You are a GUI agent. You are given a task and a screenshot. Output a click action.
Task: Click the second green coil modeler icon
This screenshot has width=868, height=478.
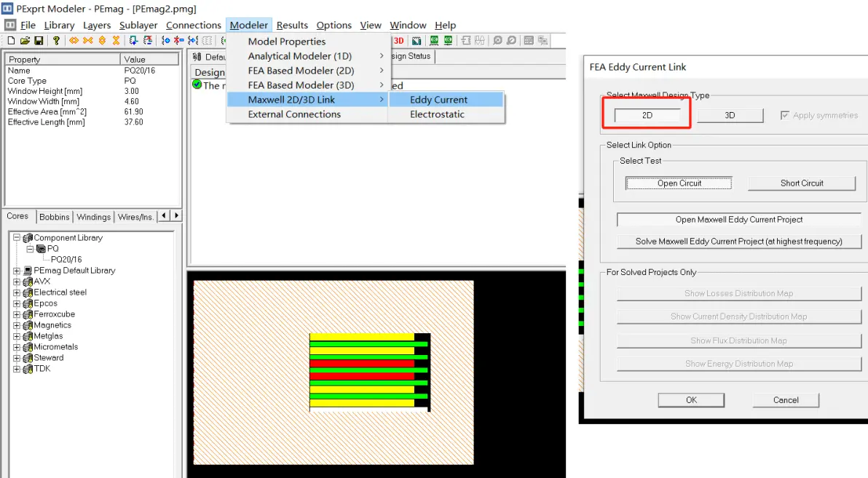click(x=448, y=41)
